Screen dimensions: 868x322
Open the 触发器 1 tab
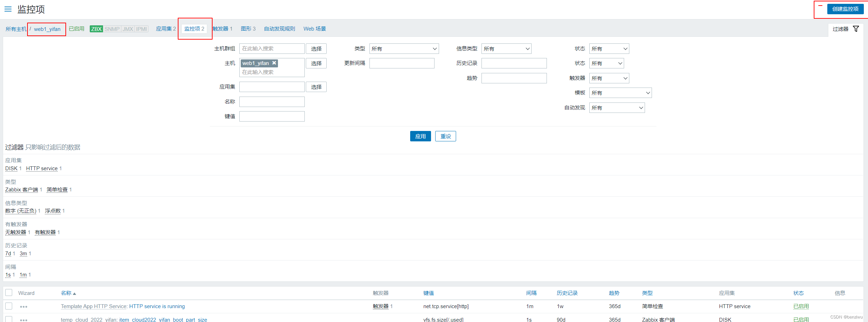click(223, 29)
